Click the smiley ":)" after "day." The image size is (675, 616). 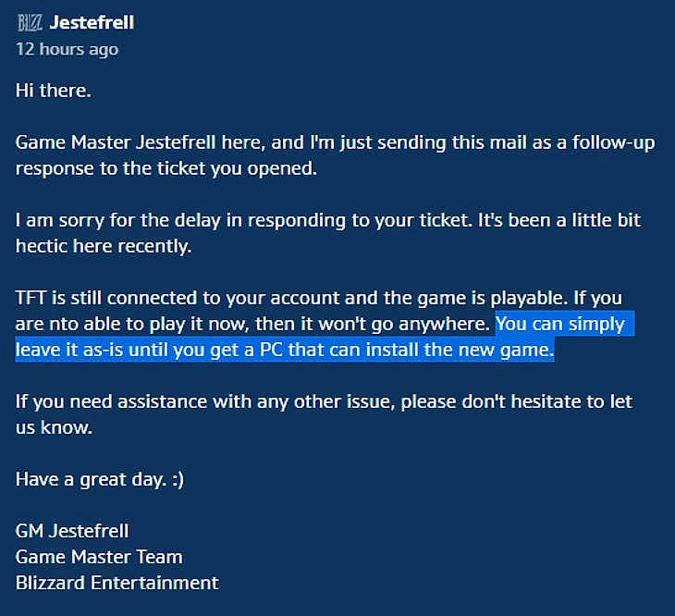[178, 479]
